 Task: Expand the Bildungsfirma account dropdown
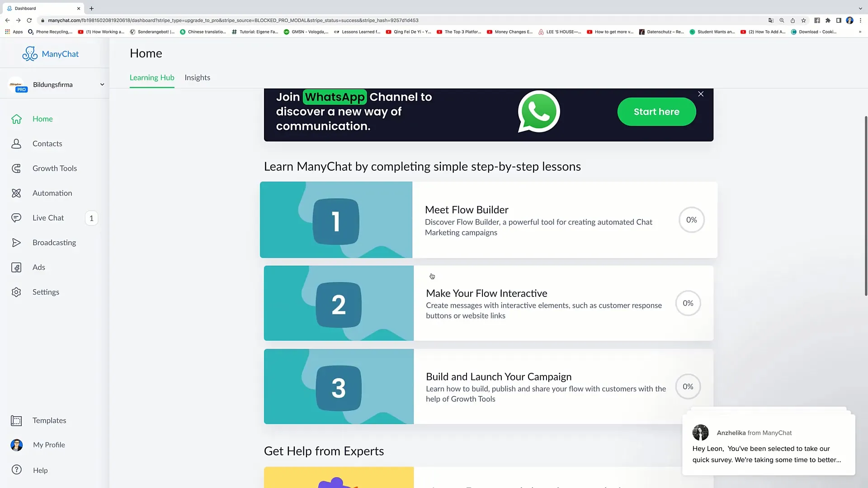tap(101, 84)
